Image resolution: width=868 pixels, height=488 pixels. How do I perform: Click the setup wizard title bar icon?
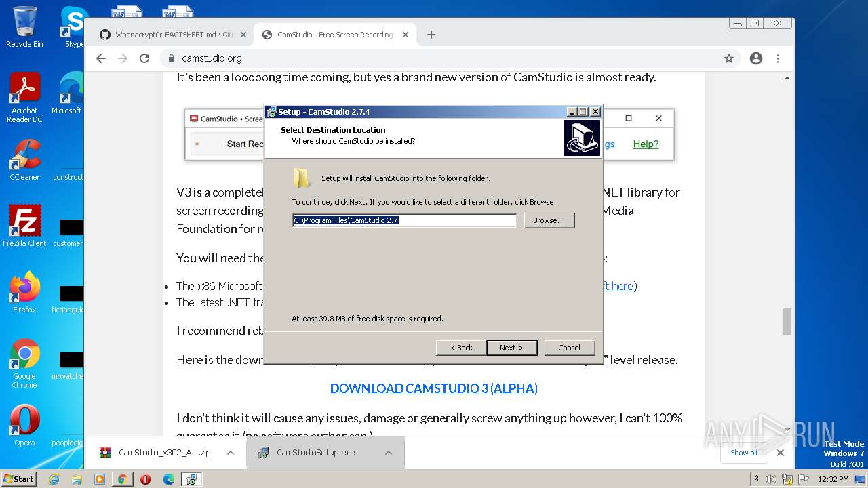[x=271, y=112]
